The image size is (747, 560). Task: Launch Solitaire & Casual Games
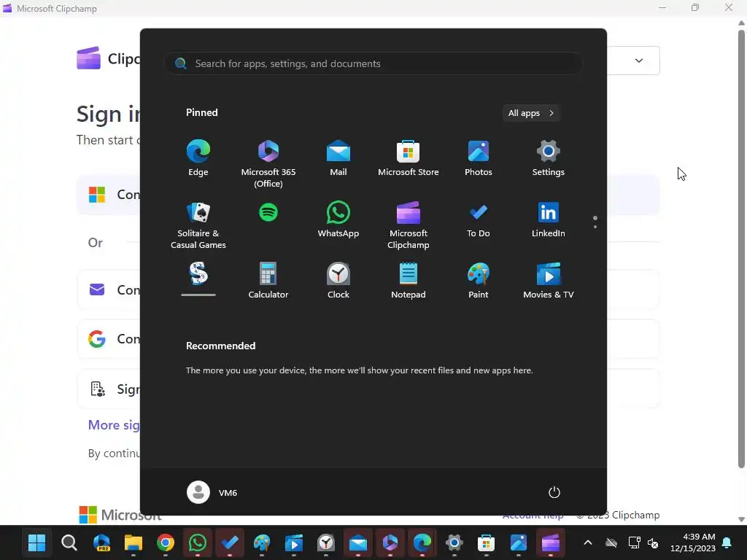[x=198, y=225]
